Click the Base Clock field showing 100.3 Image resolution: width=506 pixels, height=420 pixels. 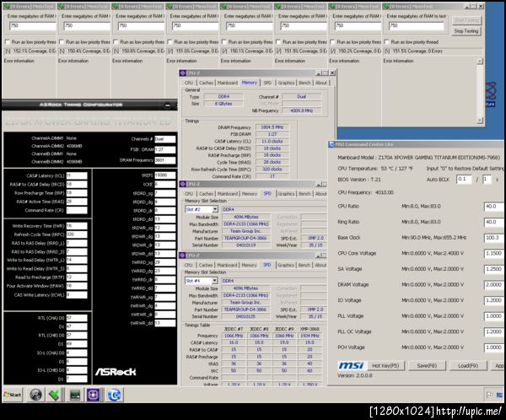pyautogui.click(x=494, y=238)
